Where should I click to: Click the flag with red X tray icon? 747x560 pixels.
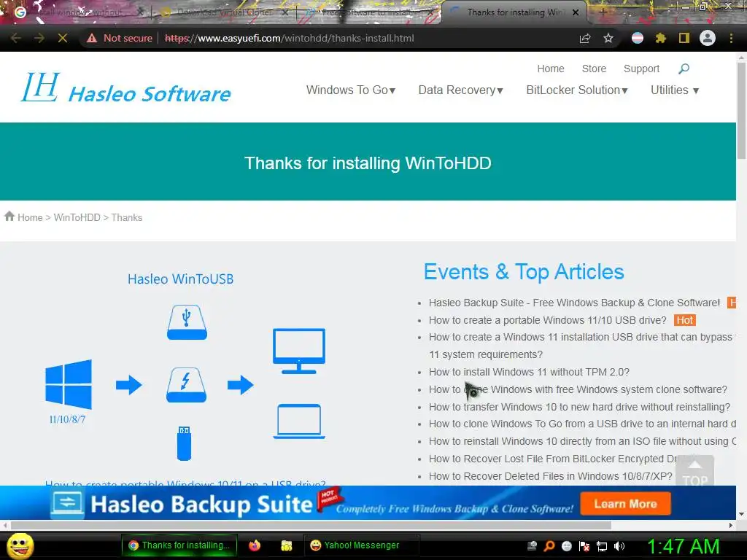click(584, 546)
